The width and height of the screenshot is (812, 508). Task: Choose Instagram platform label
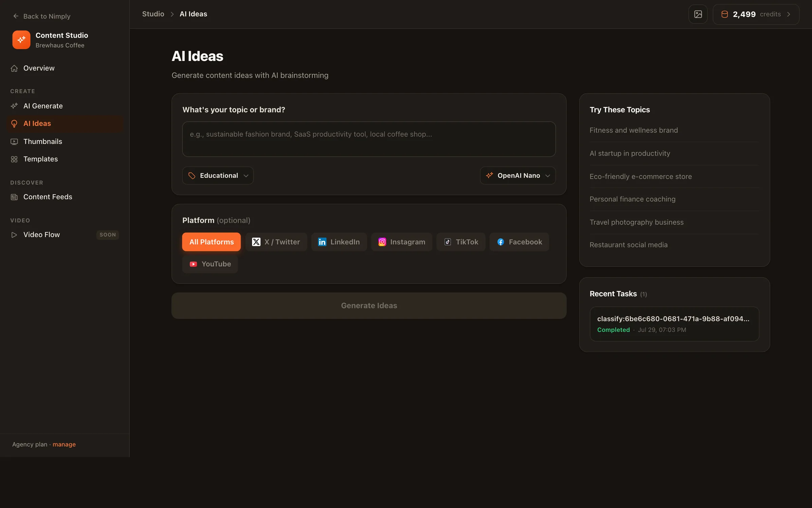coord(408,242)
